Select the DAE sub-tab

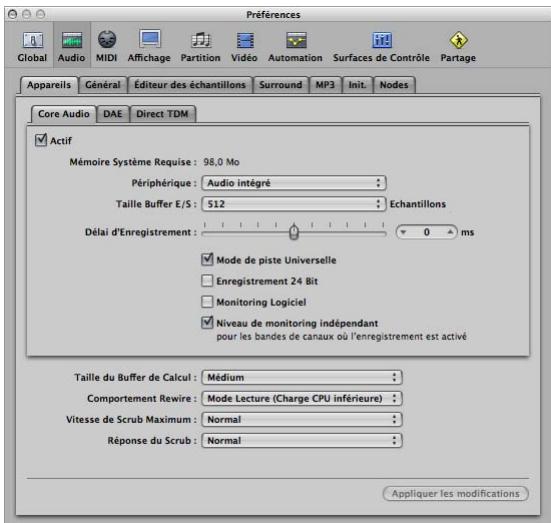[113, 114]
